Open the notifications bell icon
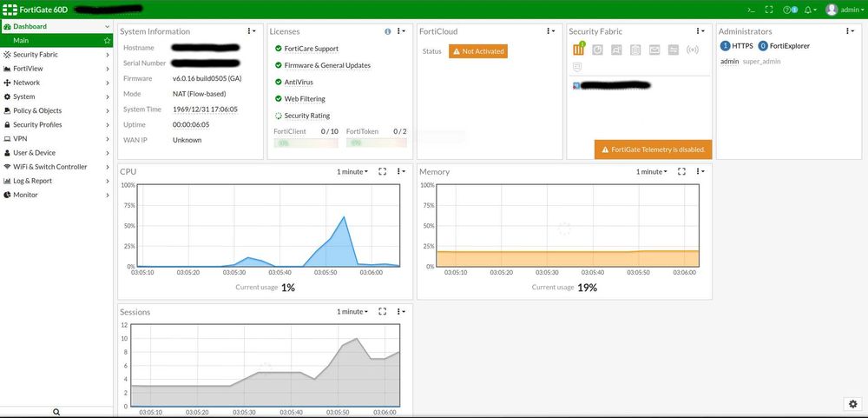The image size is (868, 418). tap(810, 10)
